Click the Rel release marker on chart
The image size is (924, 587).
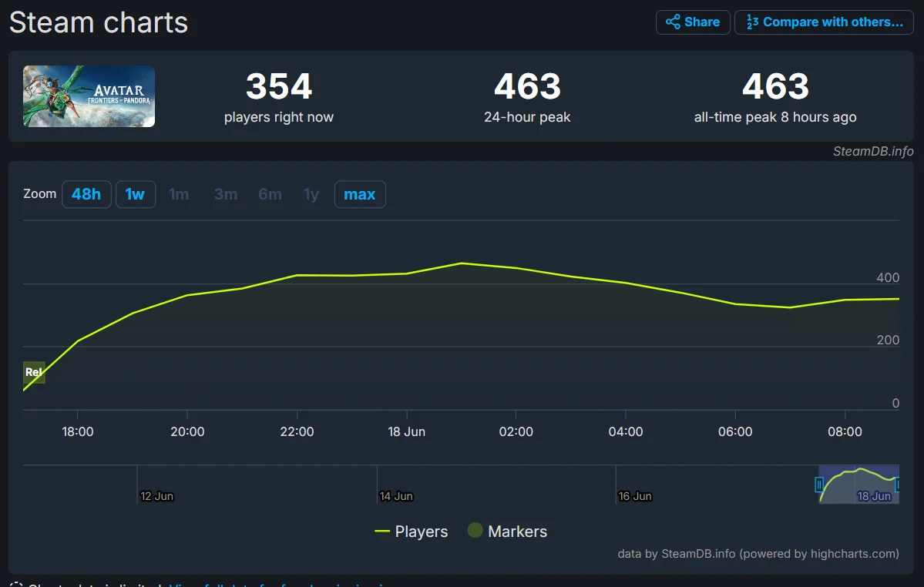tap(34, 372)
